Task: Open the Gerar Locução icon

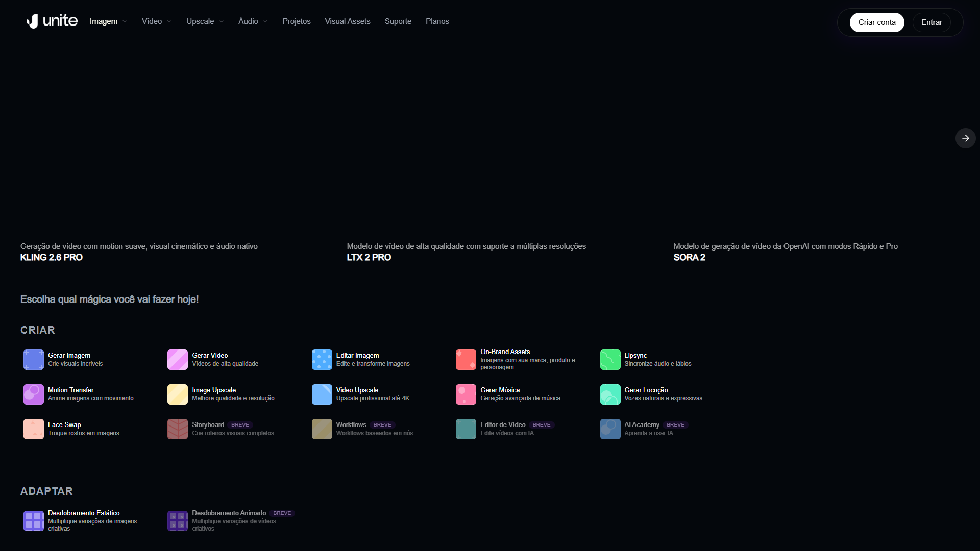Action: [610, 394]
